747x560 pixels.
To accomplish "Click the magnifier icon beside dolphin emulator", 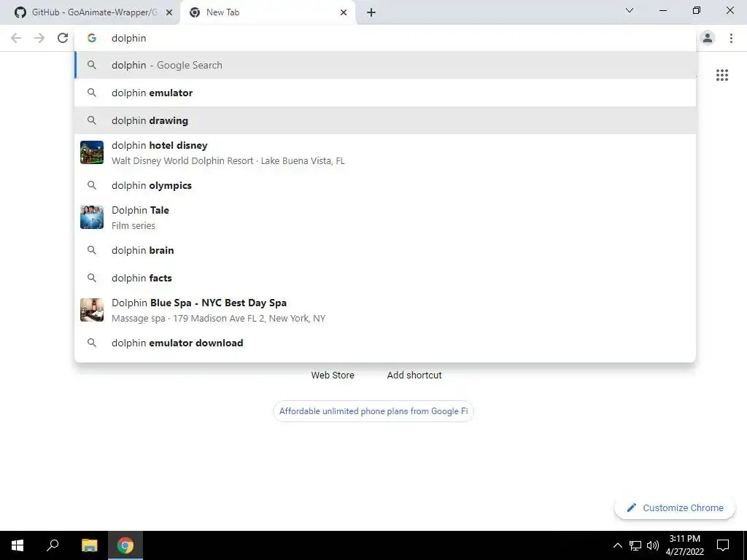I will 92,93.
